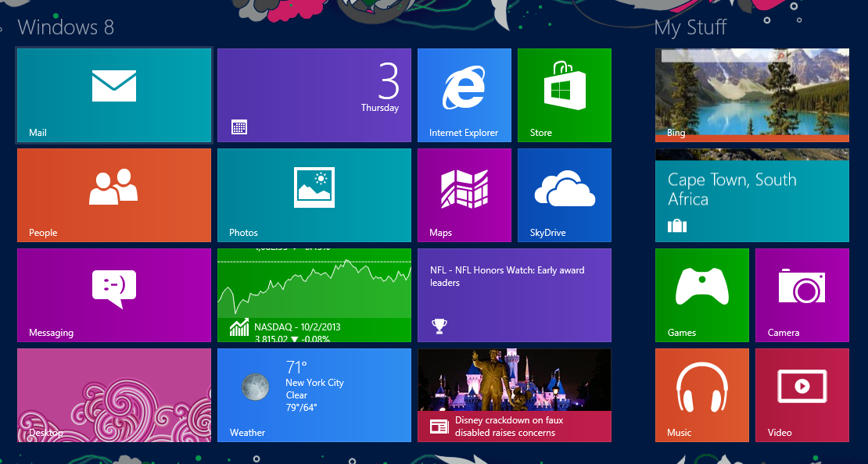Switch to the Desktop tile
The height and width of the screenshot is (464, 868).
(114, 395)
